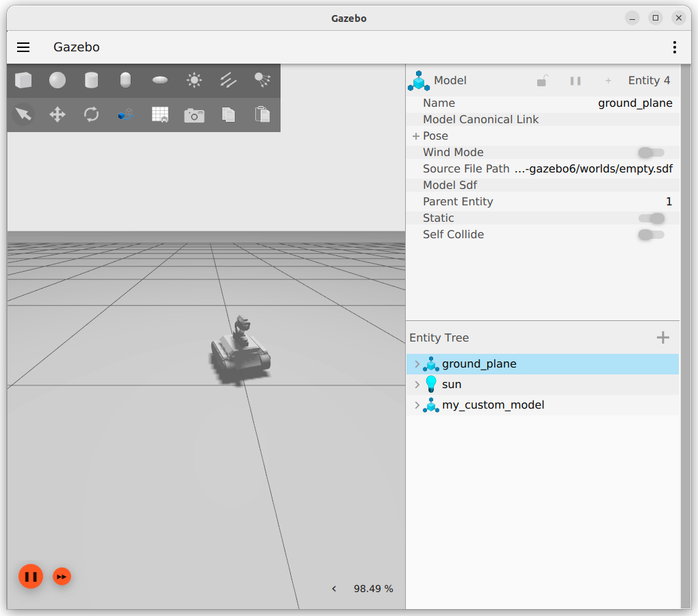The width and height of the screenshot is (698, 616).
Task: Add a spot light
Action: [262, 80]
